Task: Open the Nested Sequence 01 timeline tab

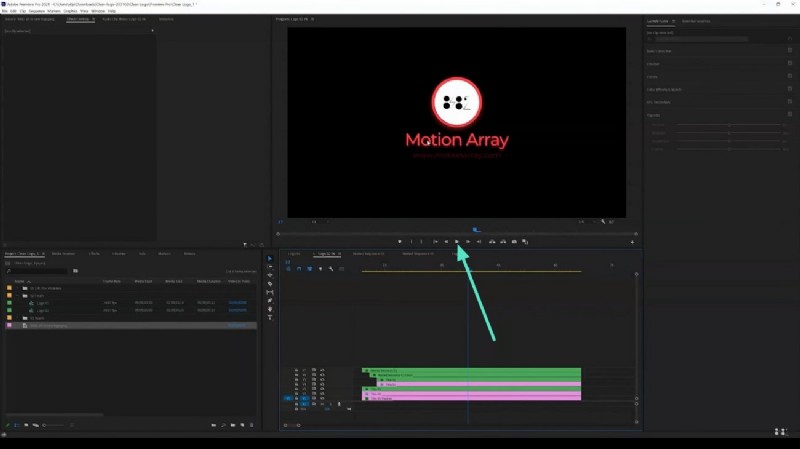Action: coord(368,254)
